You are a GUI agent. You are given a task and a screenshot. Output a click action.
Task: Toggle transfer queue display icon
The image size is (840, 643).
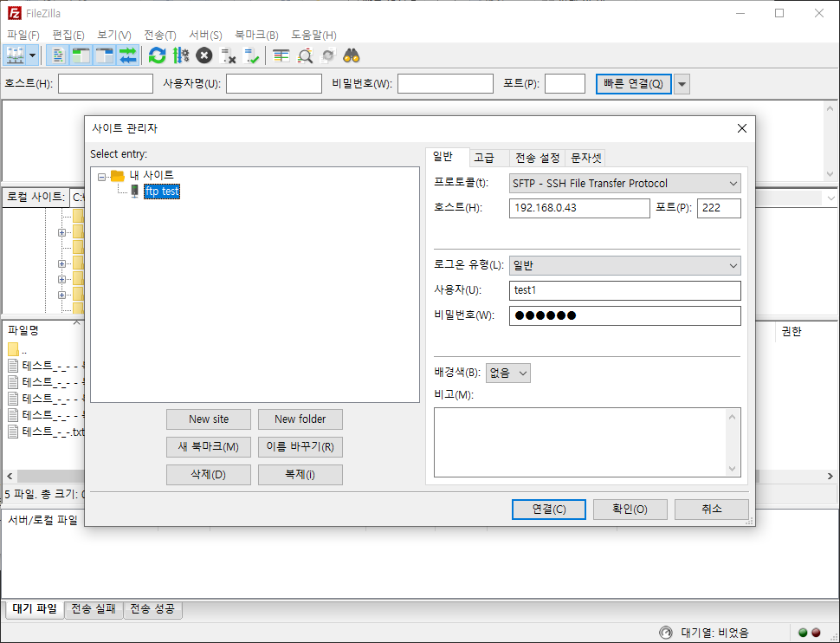(x=127, y=55)
